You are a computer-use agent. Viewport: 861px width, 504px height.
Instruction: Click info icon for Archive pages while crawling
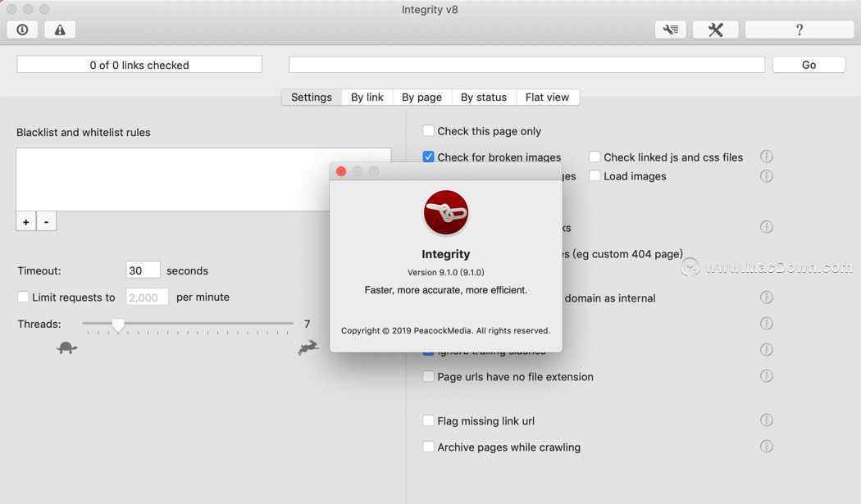tap(766, 446)
